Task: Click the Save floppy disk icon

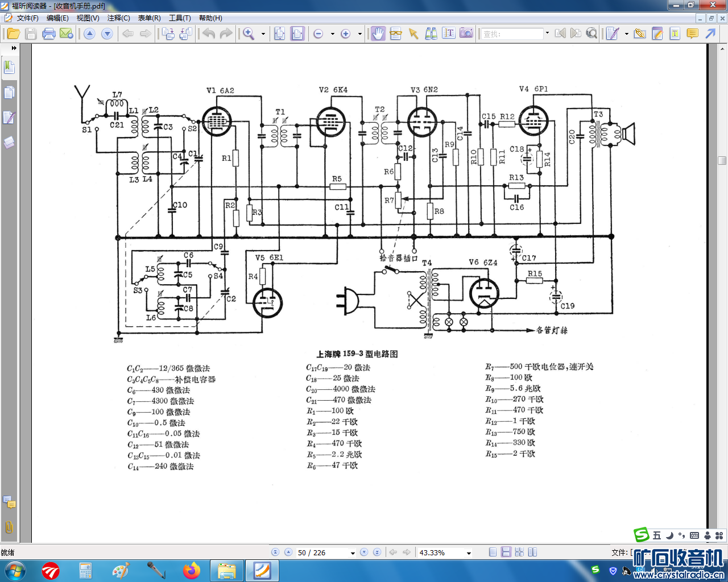Action: click(31, 34)
